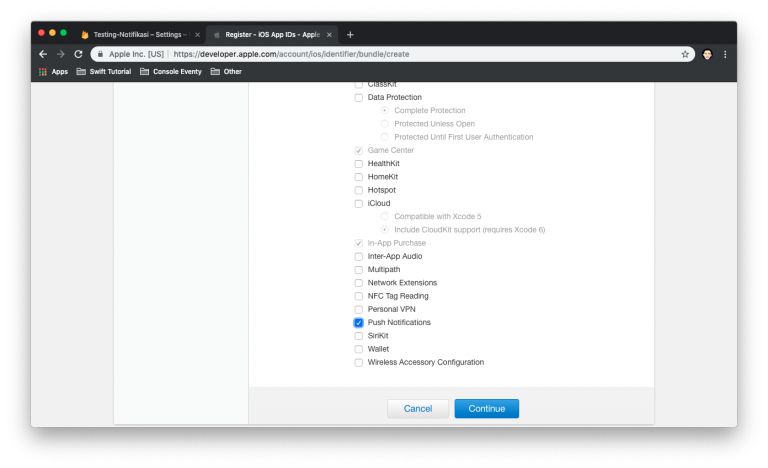Uncheck the Push Notifications checkbox
The height and width of the screenshot is (468, 768).
(359, 323)
